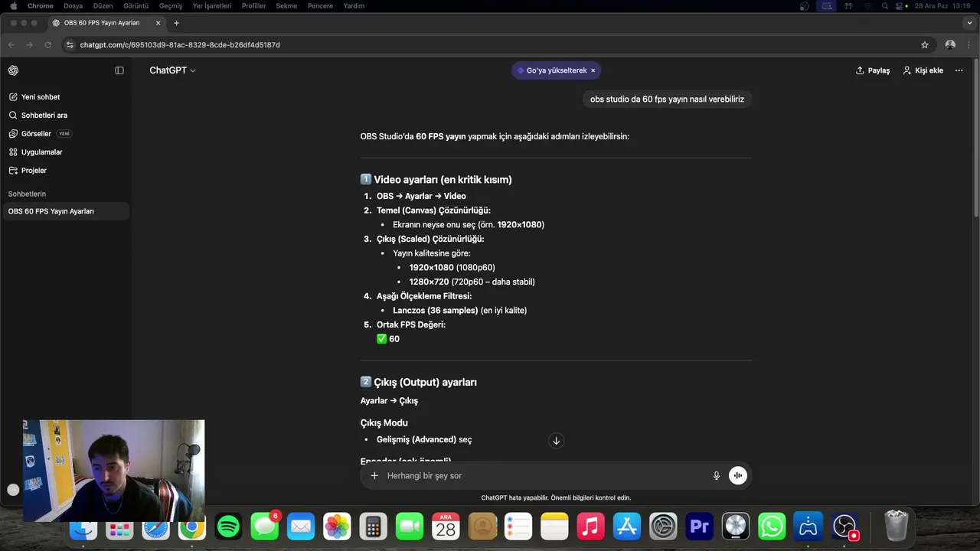980x551 pixels.
Task: Open OBS Studio from the Dock
Action: click(844, 527)
